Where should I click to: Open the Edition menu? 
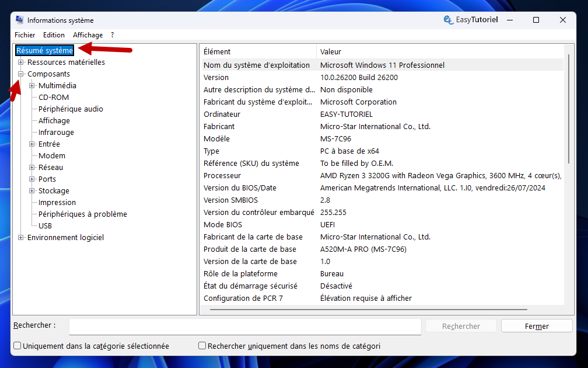pyautogui.click(x=54, y=35)
